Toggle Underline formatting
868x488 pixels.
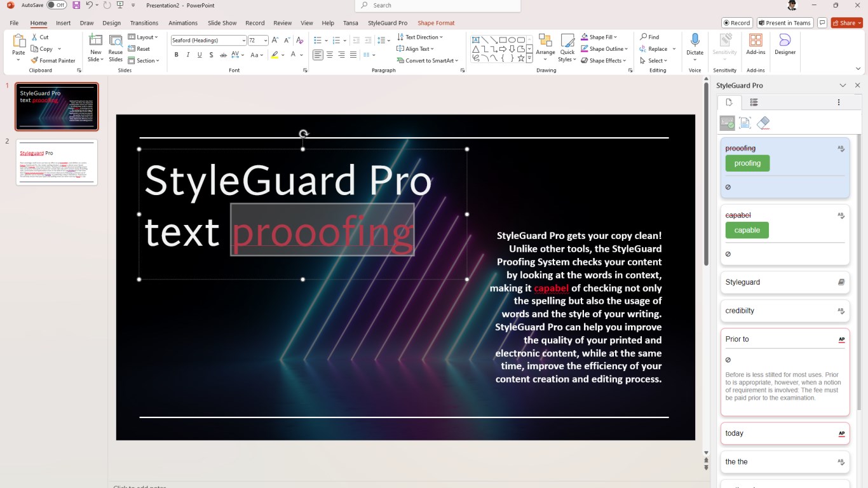[200, 55]
